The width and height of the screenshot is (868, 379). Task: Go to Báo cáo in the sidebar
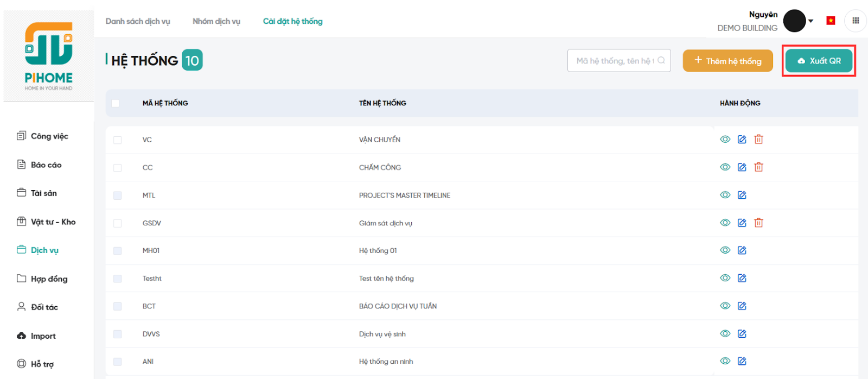[x=46, y=165]
